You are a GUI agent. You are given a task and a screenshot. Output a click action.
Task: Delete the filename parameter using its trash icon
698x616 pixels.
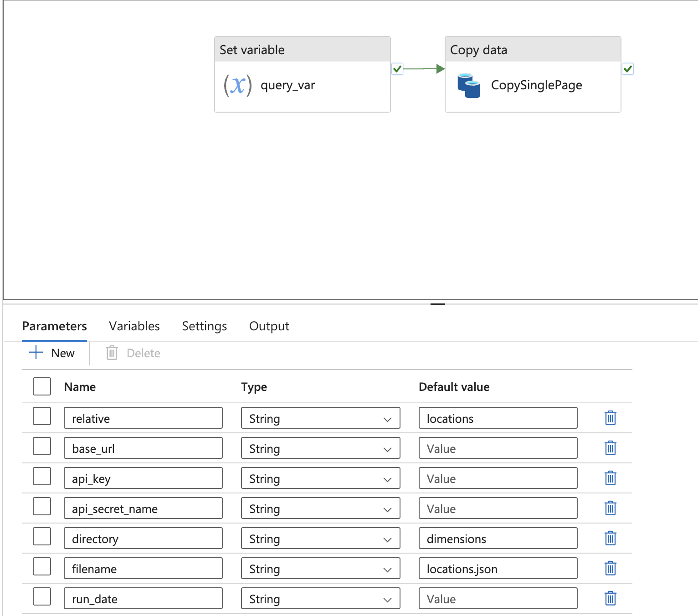[x=610, y=568]
